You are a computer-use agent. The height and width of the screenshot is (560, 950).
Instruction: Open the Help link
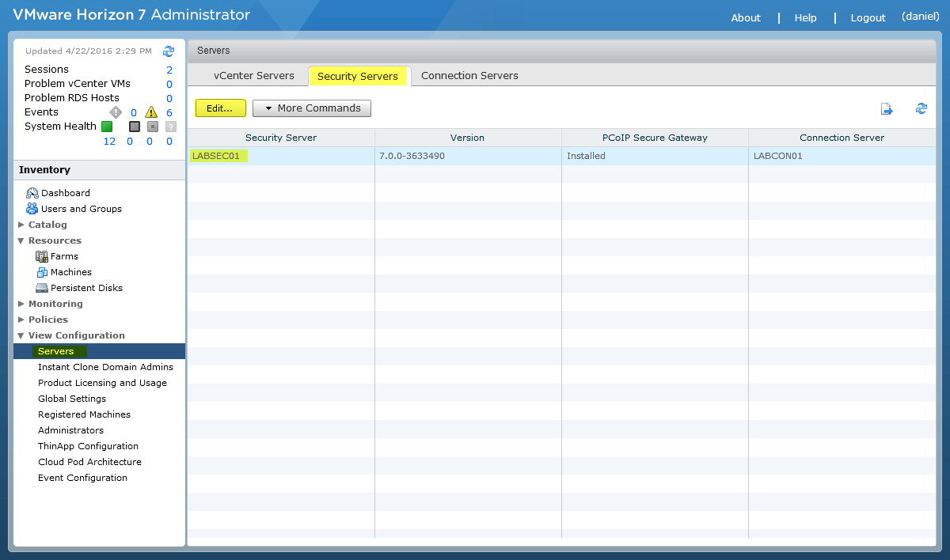805,17
